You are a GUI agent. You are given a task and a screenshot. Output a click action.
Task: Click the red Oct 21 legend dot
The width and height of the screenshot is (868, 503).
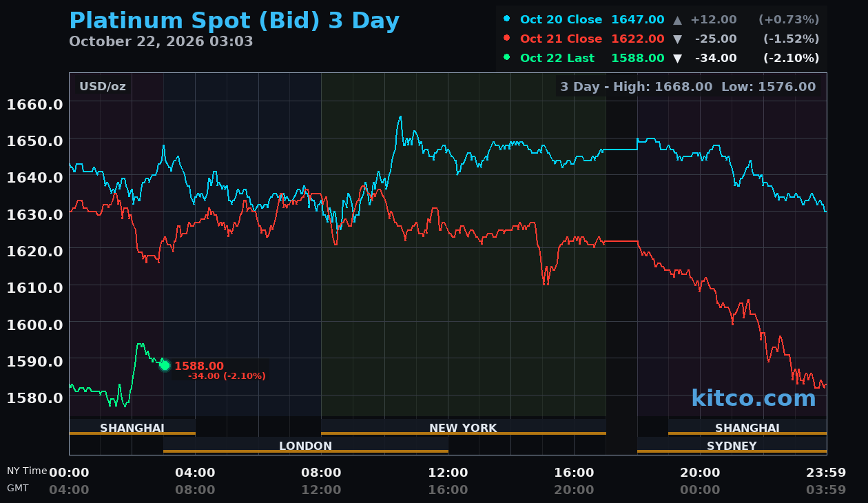pyautogui.click(x=507, y=38)
